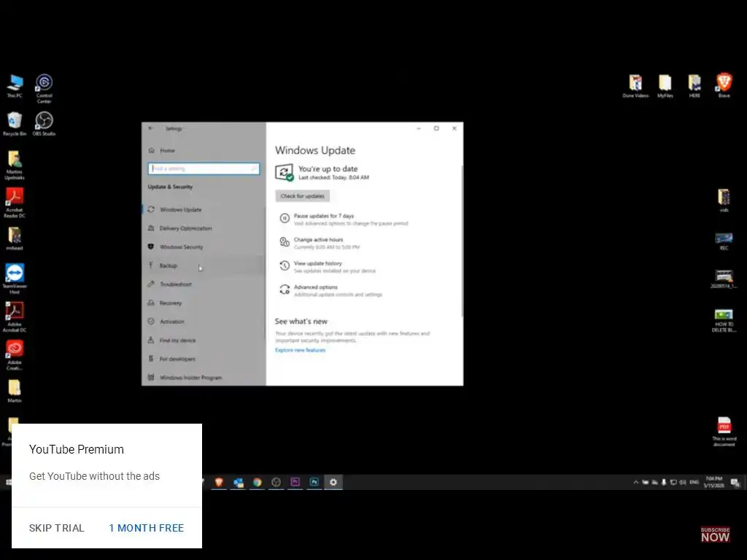This screenshot has width=747, height=560.
Task: Expand hidden system tray icons
Action: 635,483
